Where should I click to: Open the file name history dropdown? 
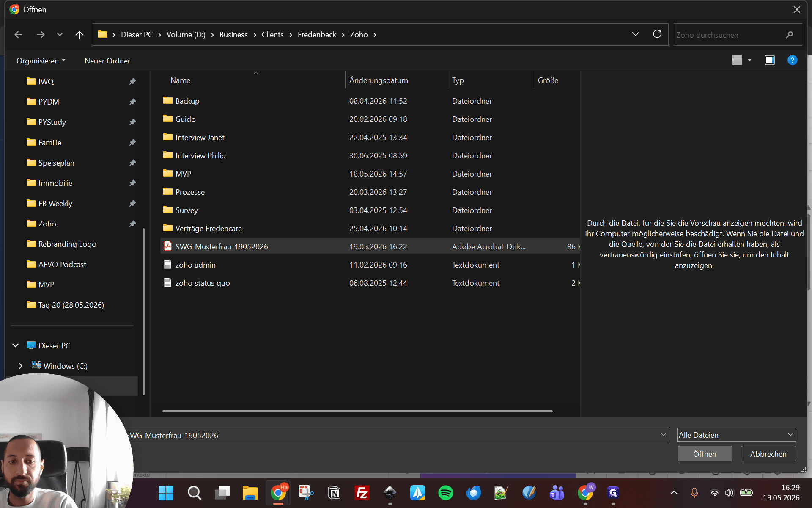click(663, 435)
